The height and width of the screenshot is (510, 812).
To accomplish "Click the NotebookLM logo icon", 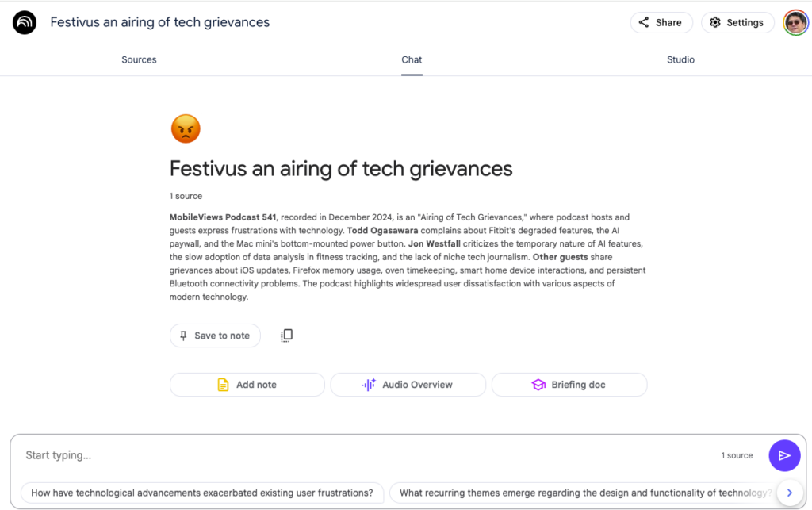I will point(25,22).
